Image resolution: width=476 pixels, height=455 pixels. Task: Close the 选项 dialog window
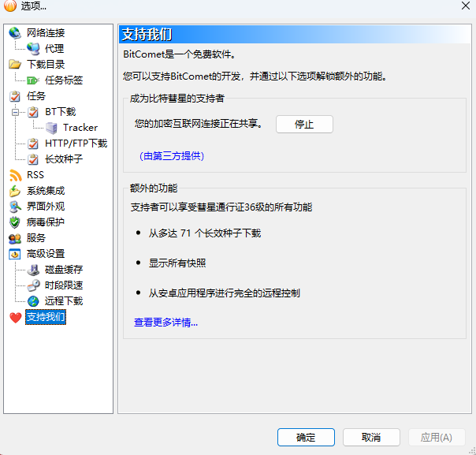[466, 6]
